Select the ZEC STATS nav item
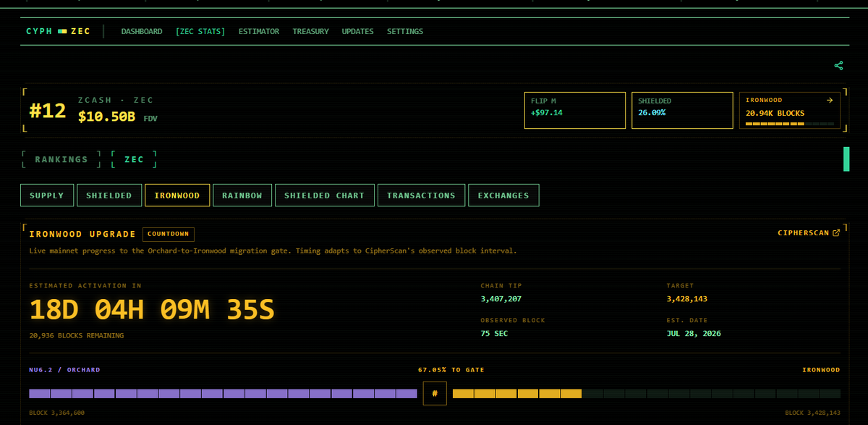Image resolution: width=868 pixels, height=425 pixels. click(x=200, y=31)
